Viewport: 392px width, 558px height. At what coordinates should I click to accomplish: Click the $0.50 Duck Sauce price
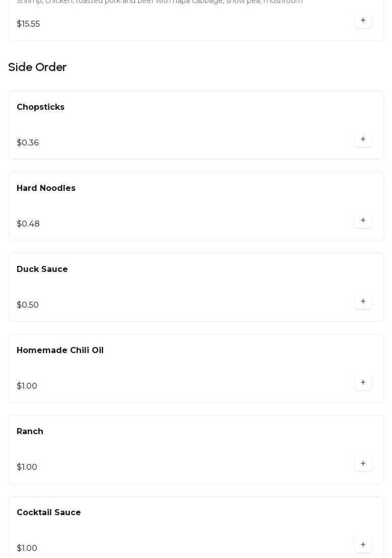[x=28, y=305]
